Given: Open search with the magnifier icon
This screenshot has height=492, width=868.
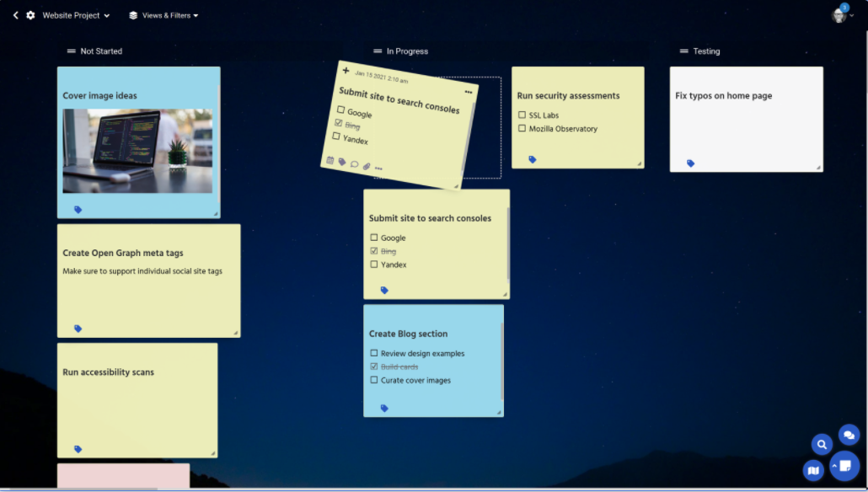Looking at the screenshot, I should pyautogui.click(x=822, y=443).
